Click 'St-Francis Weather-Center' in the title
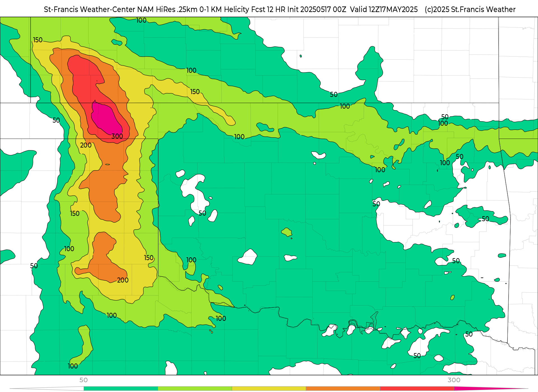This screenshot has width=538, height=392. [x=90, y=10]
